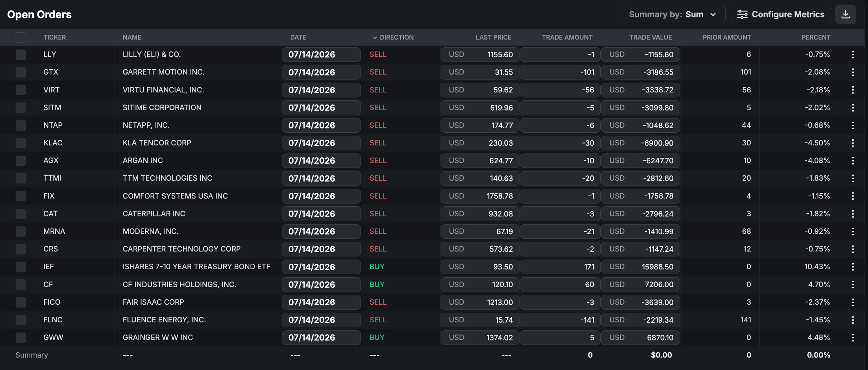Edit last price 1155.60 for LLY
The image size is (868, 370).
click(x=480, y=55)
